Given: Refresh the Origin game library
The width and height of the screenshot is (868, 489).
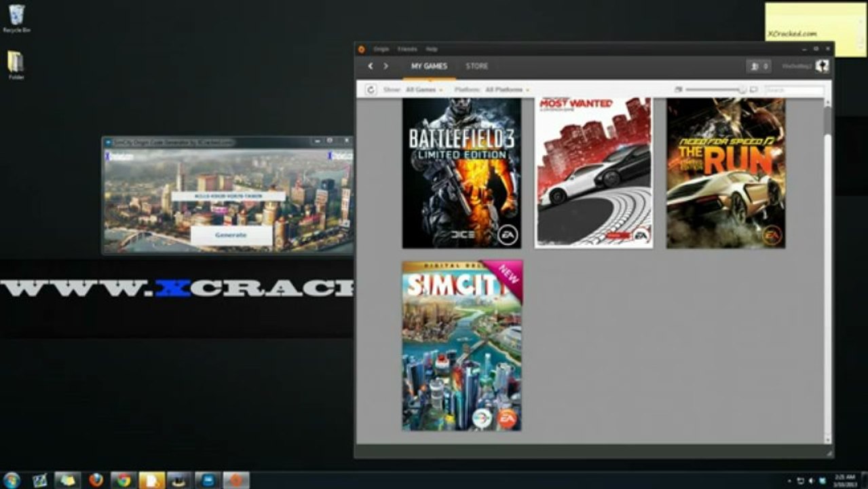Looking at the screenshot, I should [x=371, y=90].
